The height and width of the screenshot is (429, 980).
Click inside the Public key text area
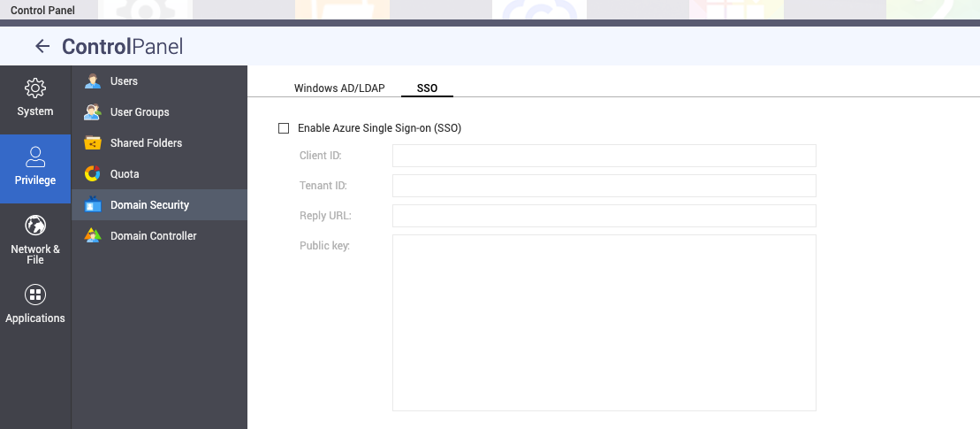604,323
